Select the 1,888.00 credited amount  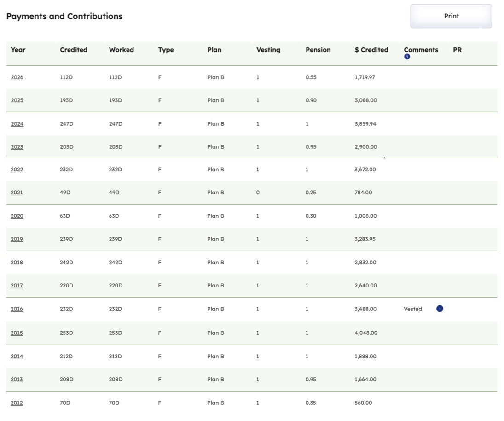click(x=365, y=357)
